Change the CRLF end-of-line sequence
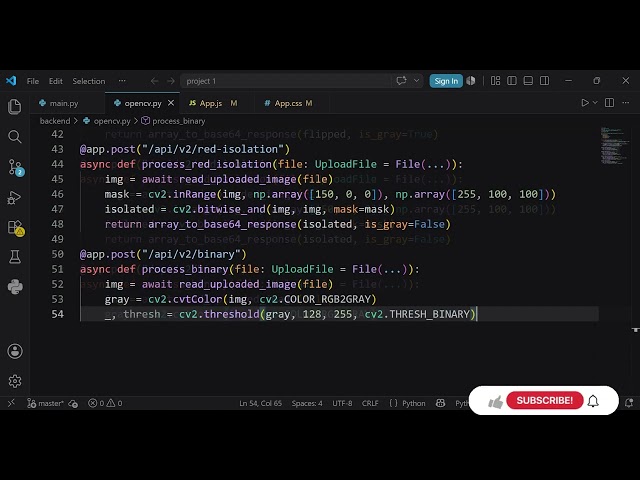The height and width of the screenshot is (480, 640). pos(370,403)
